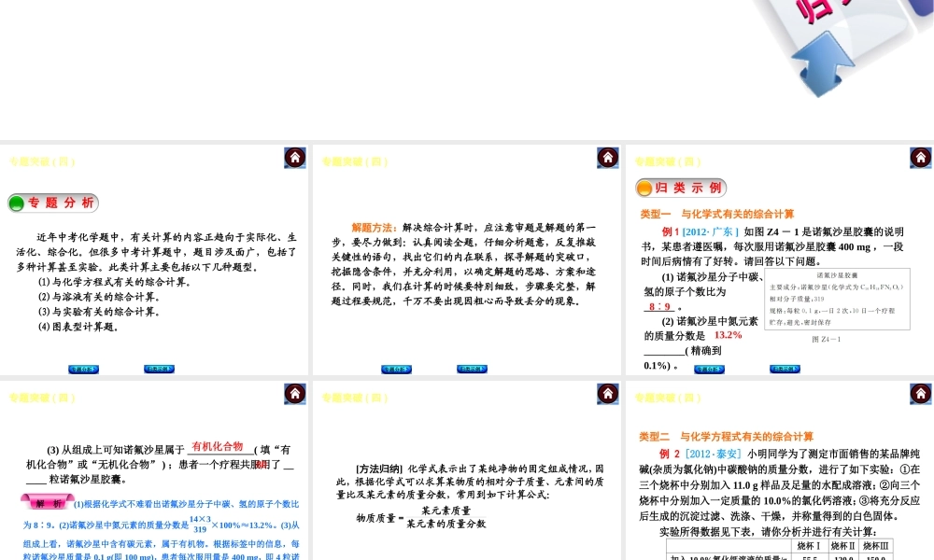Click the home icon on the 方法归纳 slide

tap(608, 393)
